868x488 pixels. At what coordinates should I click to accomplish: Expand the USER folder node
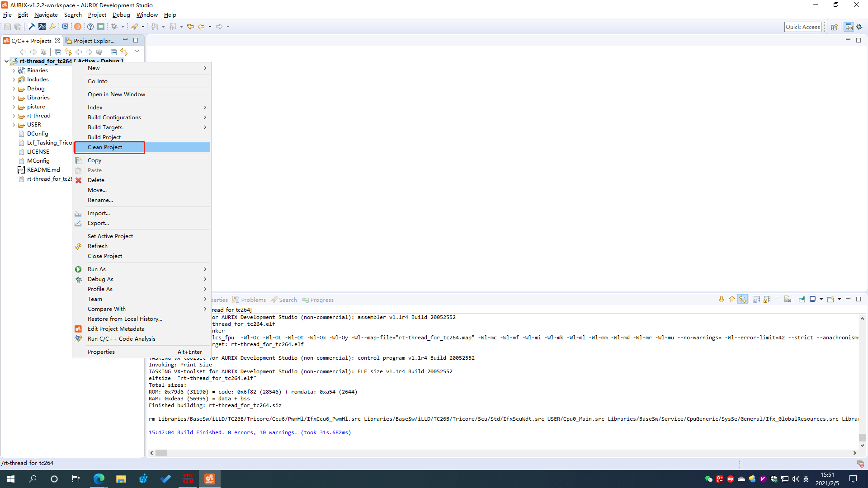click(x=14, y=125)
